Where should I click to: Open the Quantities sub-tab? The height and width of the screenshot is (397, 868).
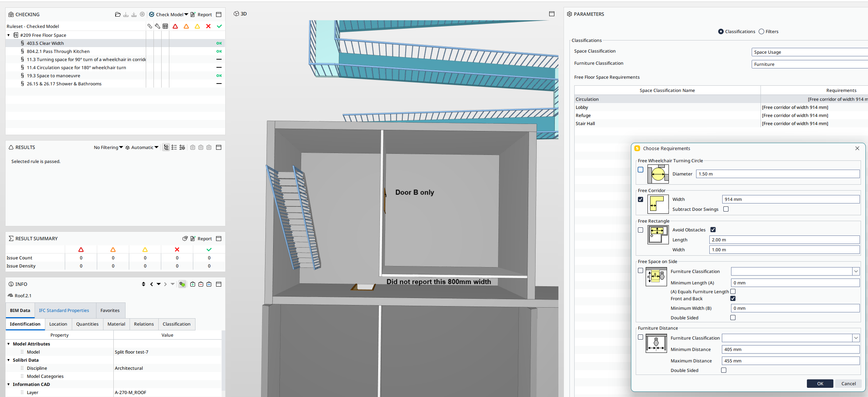(87, 324)
